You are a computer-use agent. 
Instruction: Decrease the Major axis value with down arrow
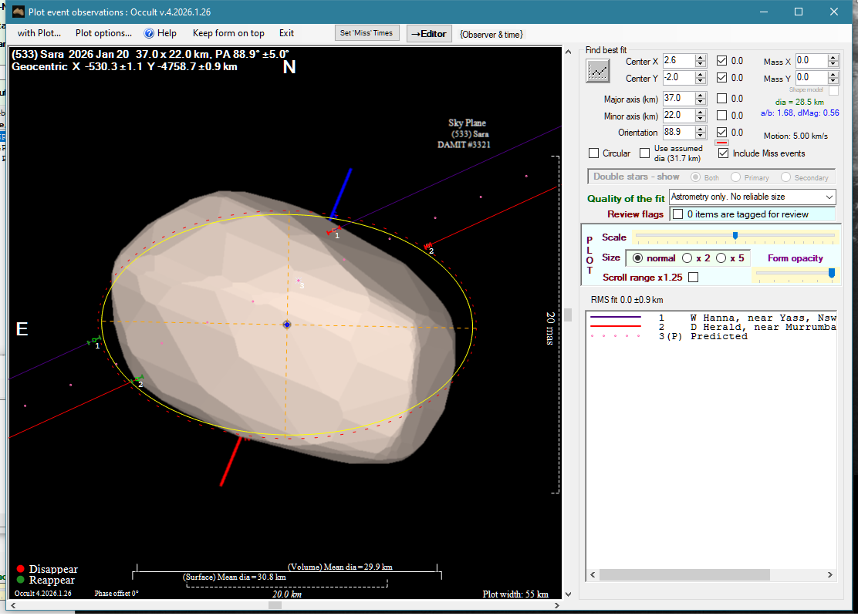click(701, 102)
